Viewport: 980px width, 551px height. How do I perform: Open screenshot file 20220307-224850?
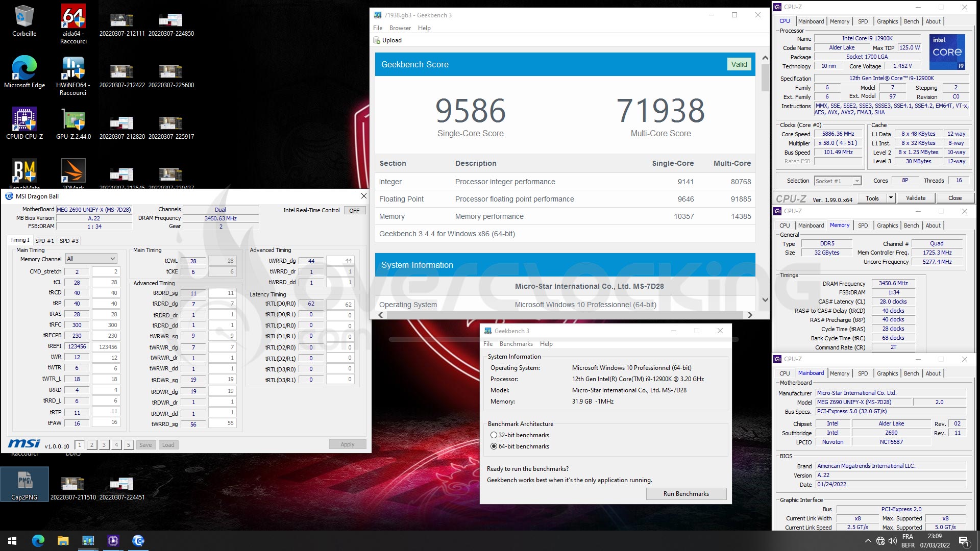click(171, 24)
